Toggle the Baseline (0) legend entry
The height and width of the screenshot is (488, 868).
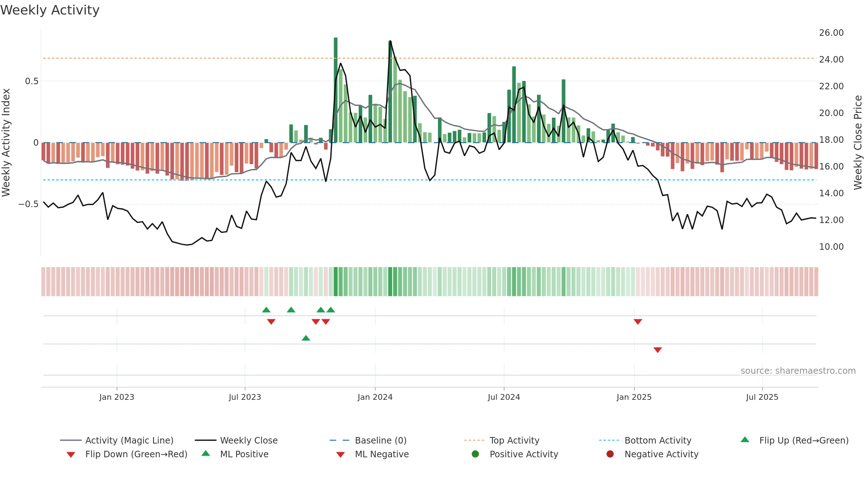click(368, 440)
